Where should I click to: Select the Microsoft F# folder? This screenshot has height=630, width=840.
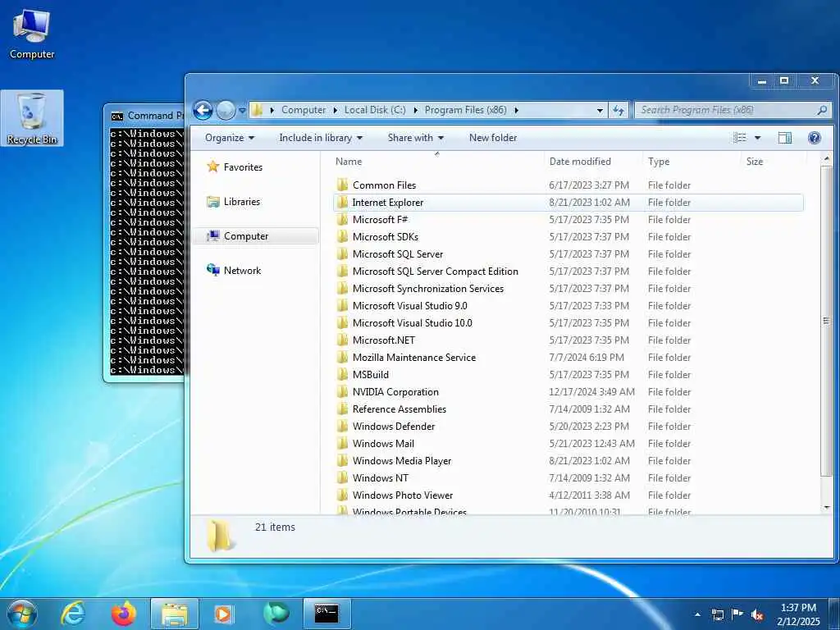381,220
